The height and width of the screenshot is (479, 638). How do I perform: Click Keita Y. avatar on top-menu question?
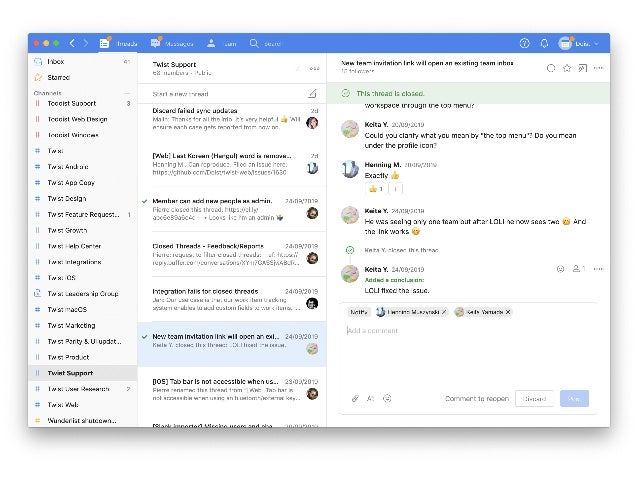(x=350, y=129)
